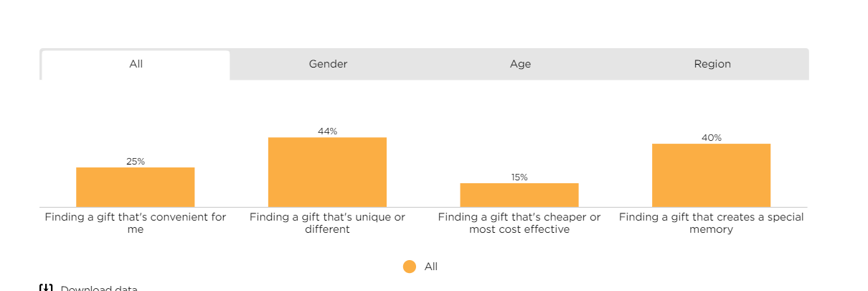868x291 pixels.
Task: Select the 44% unique gift bar
Action: 327,172
